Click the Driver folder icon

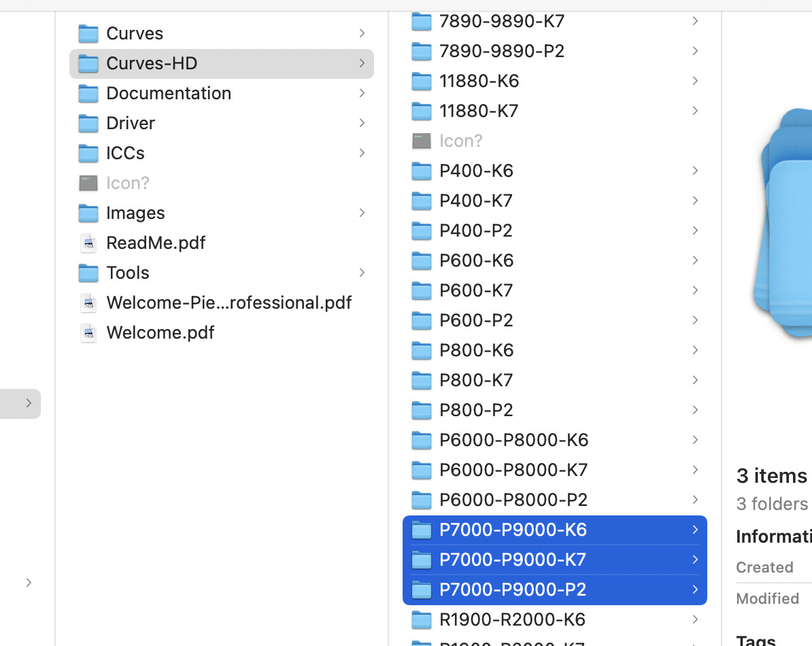tap(88, 124)
